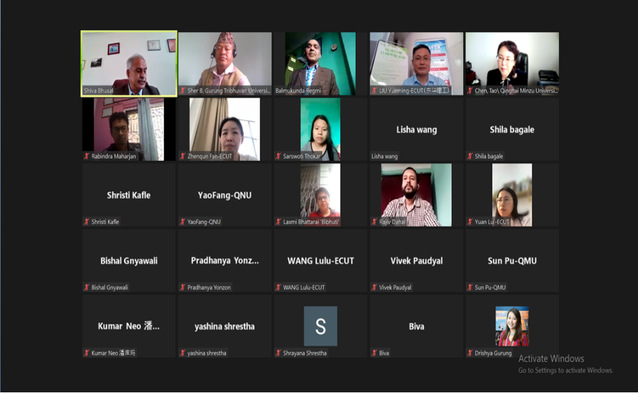Select Balmukunda Regmi's video tile
The image size is (638, 393).
(x=321, y=63)
